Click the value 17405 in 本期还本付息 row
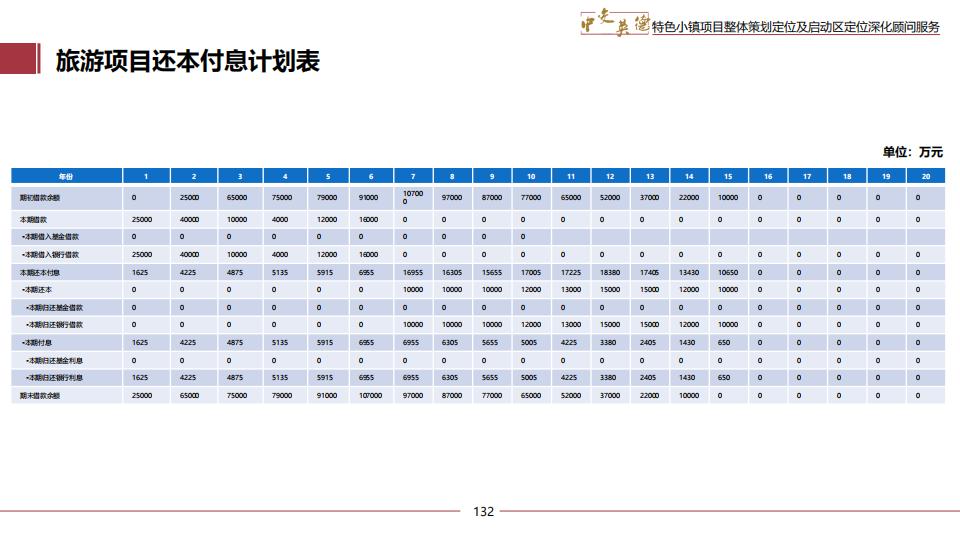Screen dimensions: 960x540 [x=649, y=272]
